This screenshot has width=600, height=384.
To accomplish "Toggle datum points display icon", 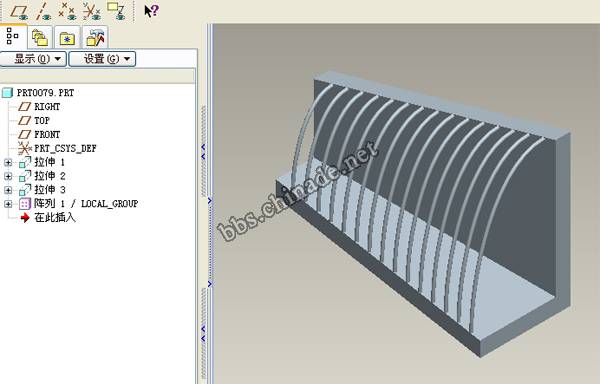I will click(x=67, y=11).
